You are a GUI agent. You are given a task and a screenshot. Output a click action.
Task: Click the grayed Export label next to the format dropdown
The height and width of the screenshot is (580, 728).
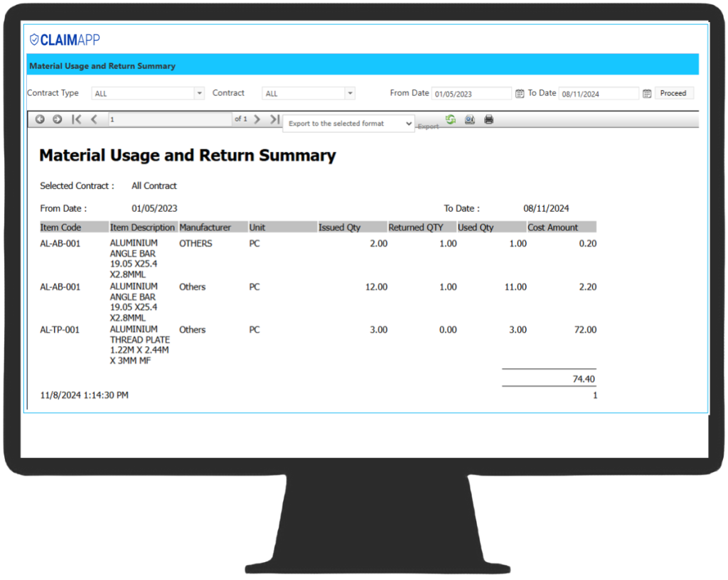click(x=428, y=126)
